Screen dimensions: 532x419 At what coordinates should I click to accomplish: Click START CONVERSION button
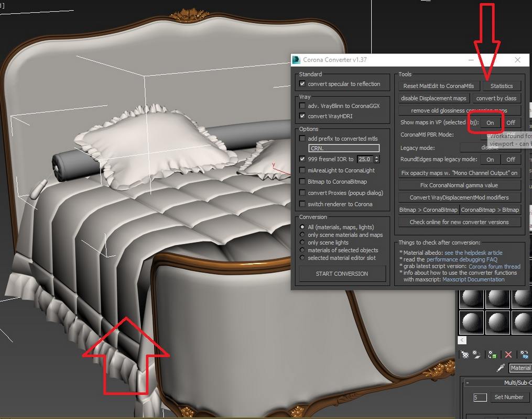click(342, 273)
